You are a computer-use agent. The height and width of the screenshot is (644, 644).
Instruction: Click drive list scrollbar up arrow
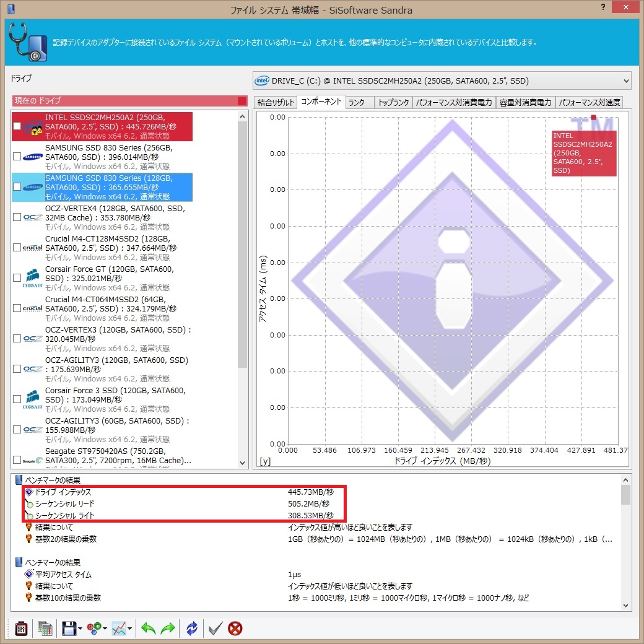point(242,116)
